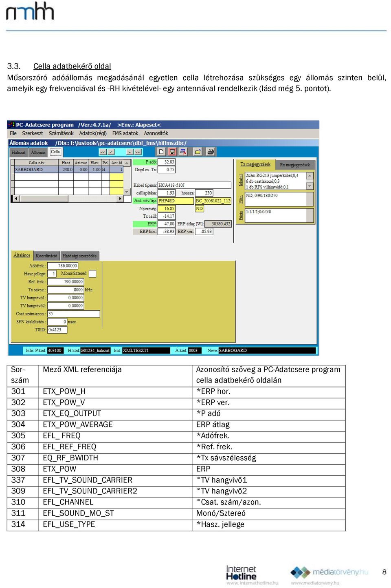Click the hossza value field

pos(204,193)
